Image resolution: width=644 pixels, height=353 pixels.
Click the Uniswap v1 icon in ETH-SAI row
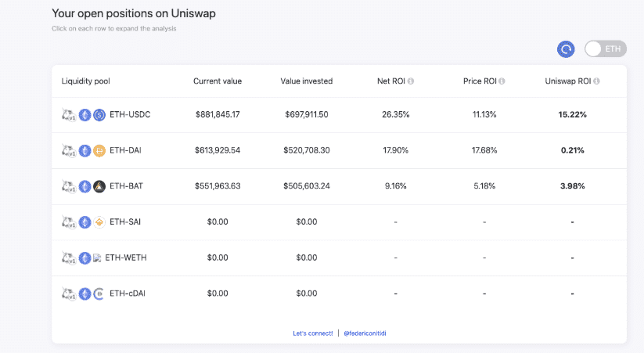69,222
